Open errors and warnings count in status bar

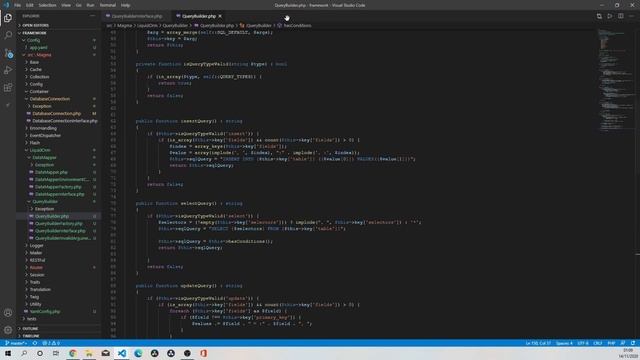(x=51, y=343)
